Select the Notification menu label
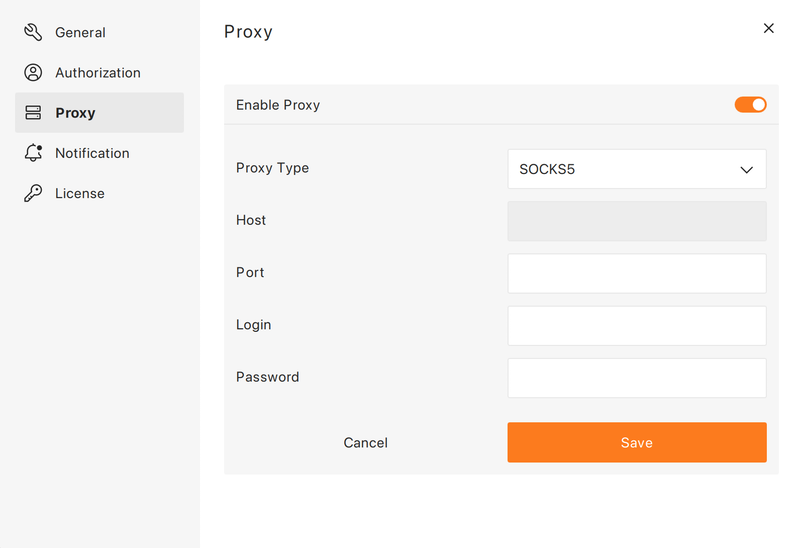The image size is (800, 548). [92, 153]
